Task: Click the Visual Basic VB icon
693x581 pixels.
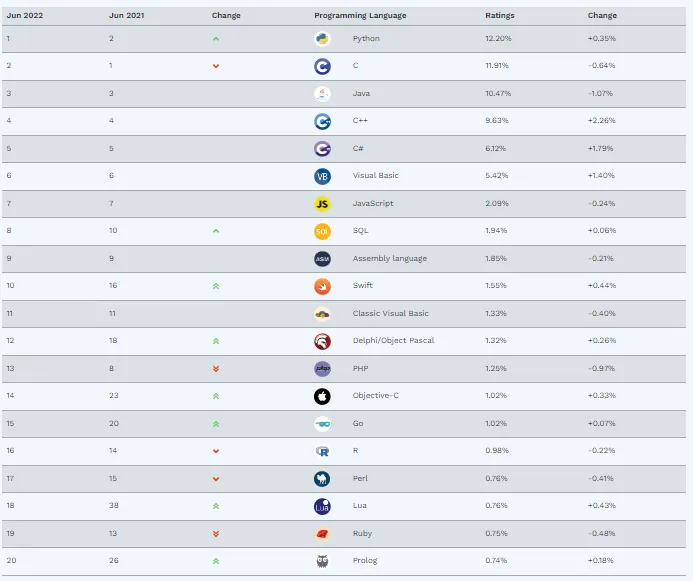Action: (322, 176)
